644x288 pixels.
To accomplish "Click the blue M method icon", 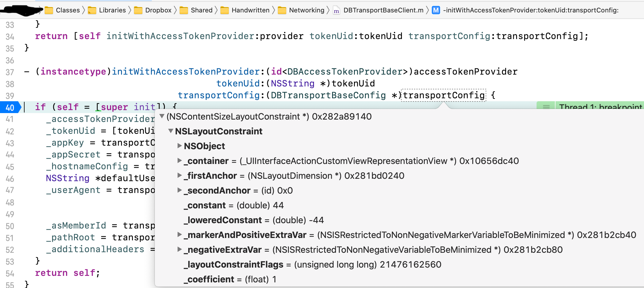I will click(x=436, y=10).
